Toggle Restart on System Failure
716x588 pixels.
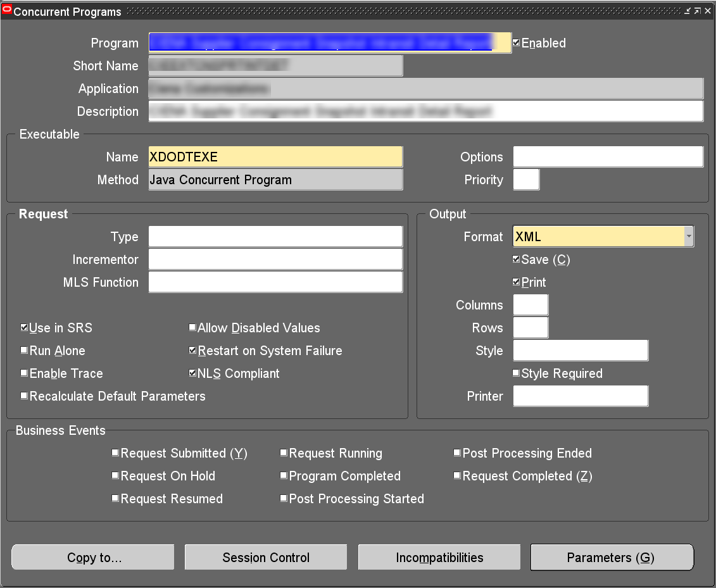pos(192,350)
